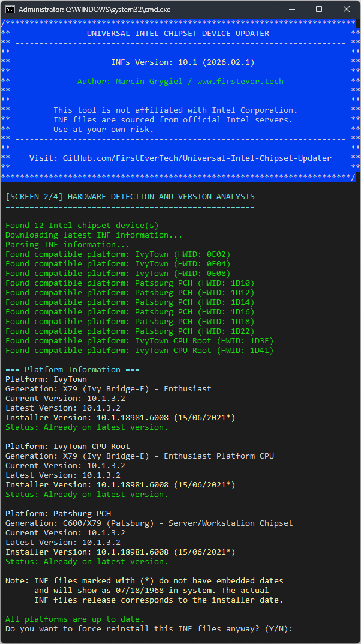This screenshot has width=361, height=644.
Task: Close the cmd.exe window
Action: (347, 10)
